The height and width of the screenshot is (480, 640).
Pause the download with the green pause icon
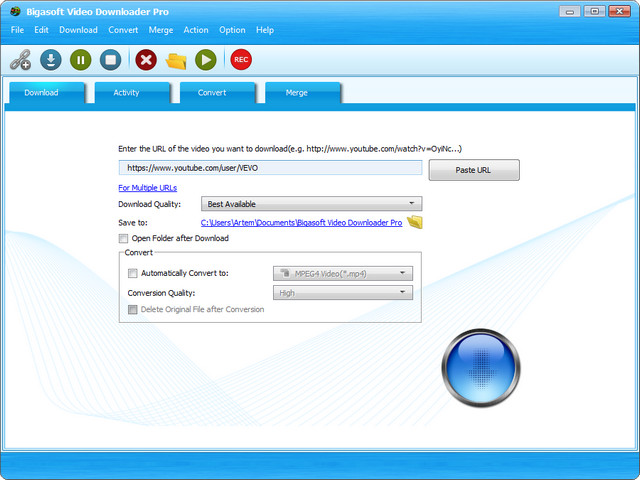click(80, 60)
